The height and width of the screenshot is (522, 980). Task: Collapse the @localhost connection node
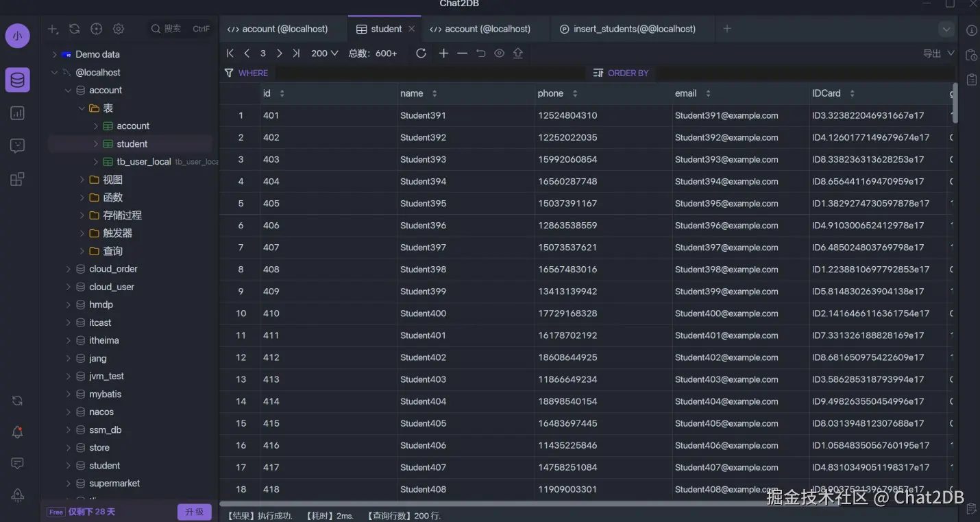tap(54, 73)
